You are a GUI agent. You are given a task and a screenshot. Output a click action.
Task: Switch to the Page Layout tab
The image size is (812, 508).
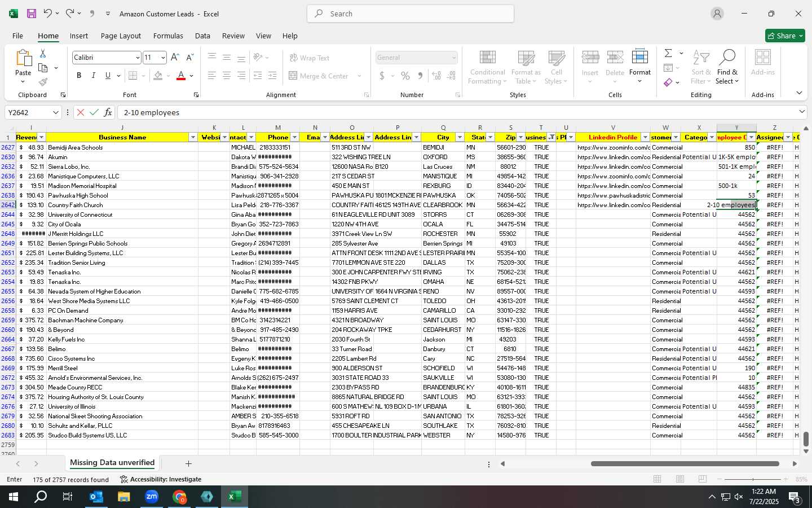tap(121, 36)
